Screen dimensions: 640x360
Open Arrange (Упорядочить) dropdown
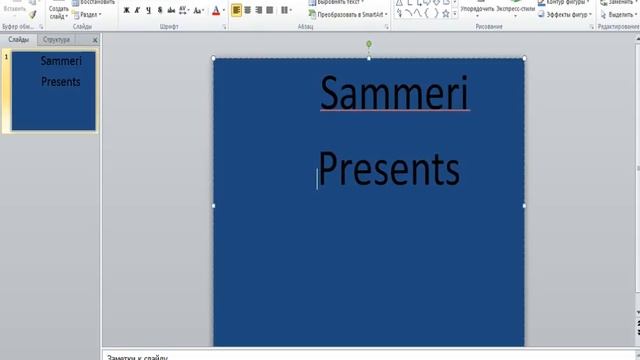[477, 11]
